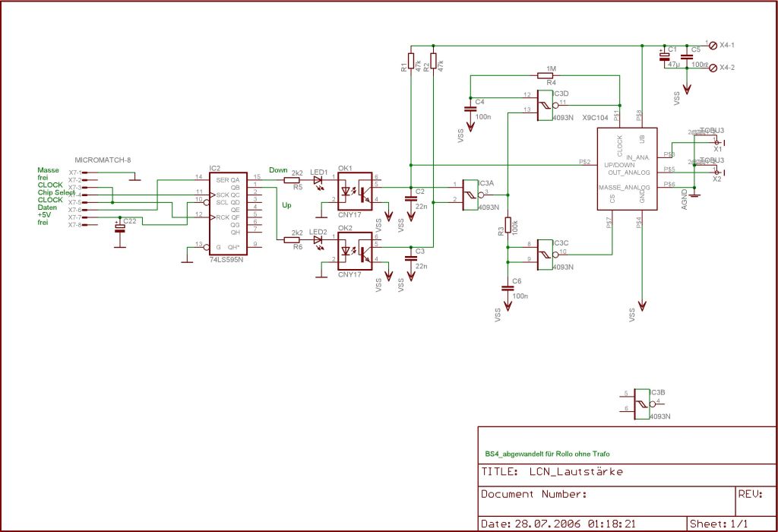Select the Document Number field
778x532 pixels.
tap(534, 494)
